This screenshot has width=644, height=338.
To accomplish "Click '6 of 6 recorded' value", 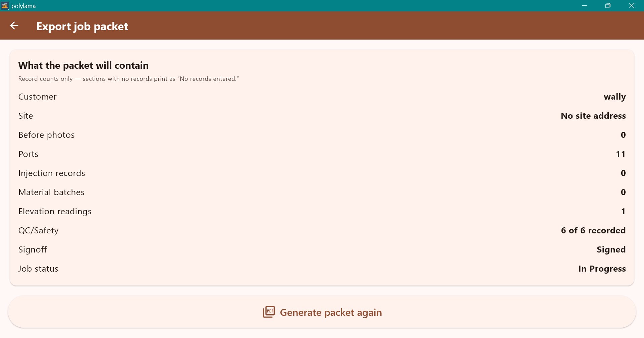I will (x=593, y=230).
